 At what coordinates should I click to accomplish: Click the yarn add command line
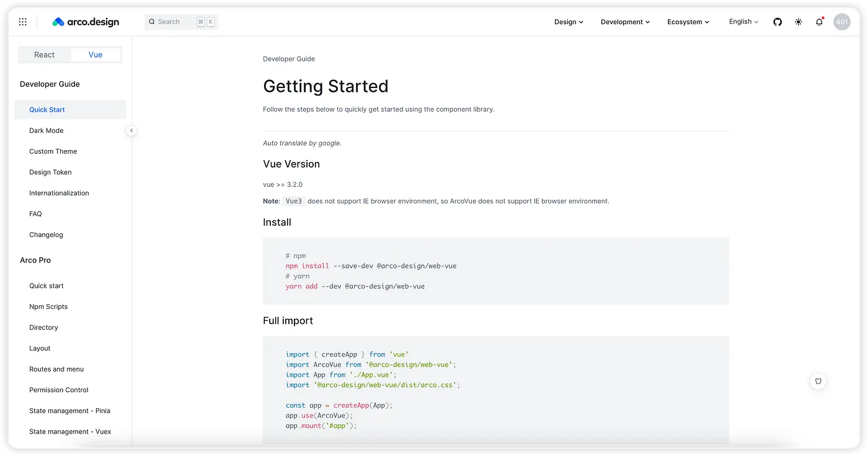(355, 287)
